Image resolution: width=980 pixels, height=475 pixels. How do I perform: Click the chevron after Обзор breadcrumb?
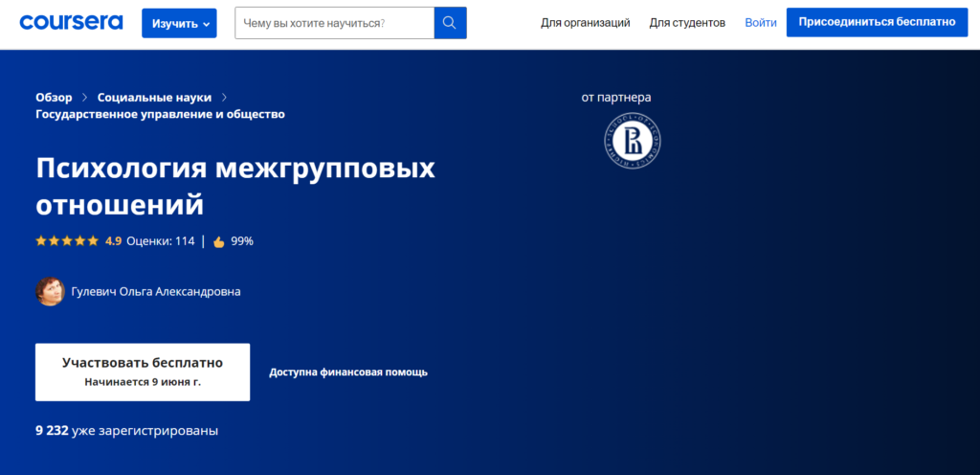84,97
